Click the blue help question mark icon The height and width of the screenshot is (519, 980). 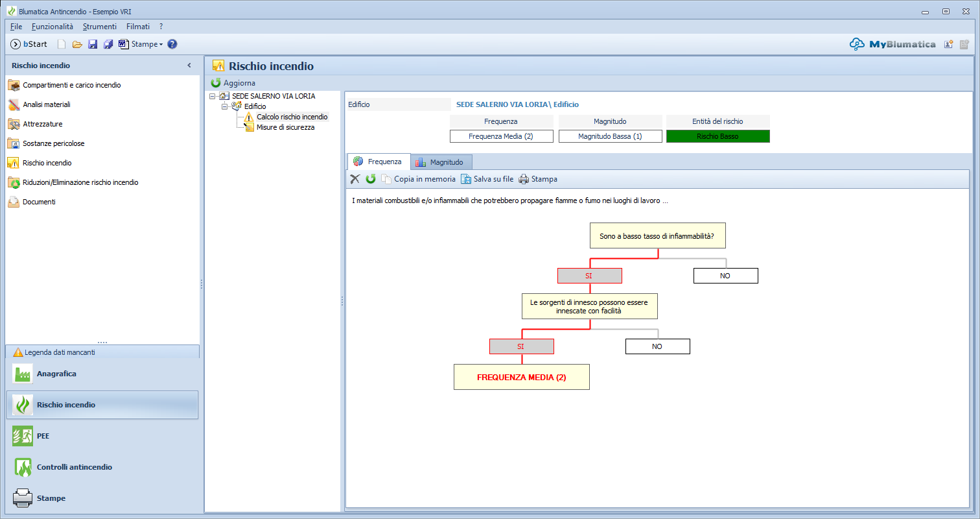tap(172, 44)
